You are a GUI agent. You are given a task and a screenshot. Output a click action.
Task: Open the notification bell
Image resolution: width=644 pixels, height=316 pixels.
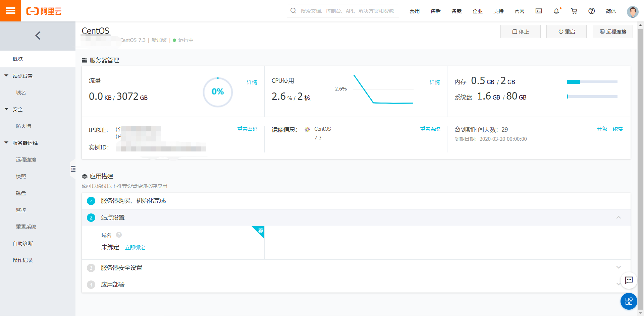556,11
